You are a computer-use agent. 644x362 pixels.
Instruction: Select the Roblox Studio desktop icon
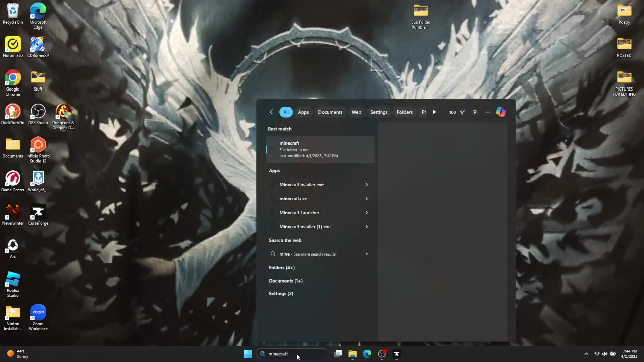(13, 284)
